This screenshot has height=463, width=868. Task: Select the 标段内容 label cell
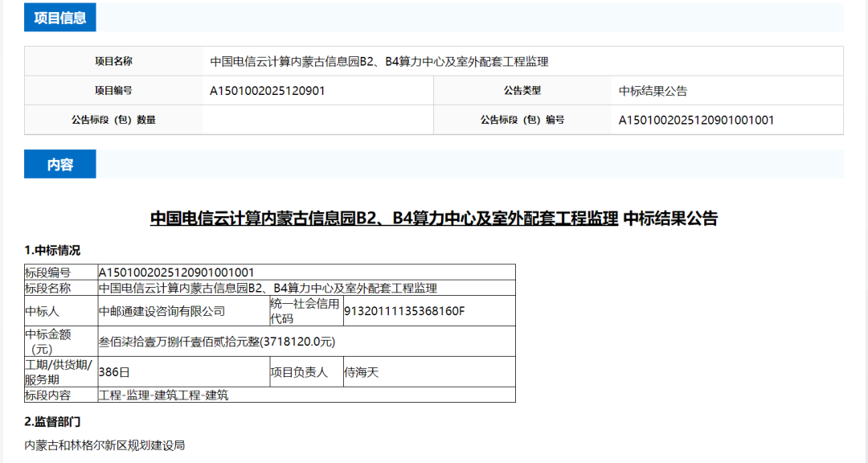pyautogui.click(x=61, y=395)
